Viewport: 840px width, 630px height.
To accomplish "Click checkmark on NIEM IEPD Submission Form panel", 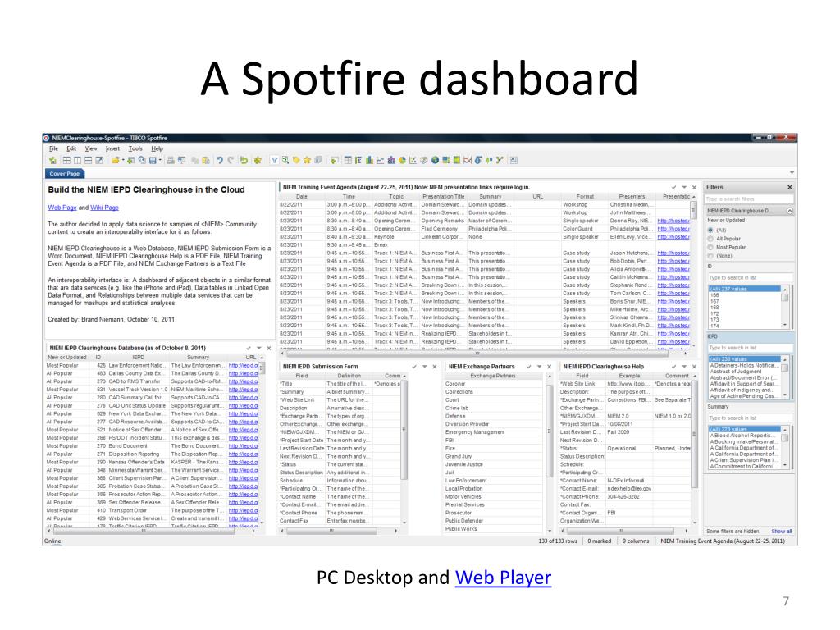I will click(414, 367).
